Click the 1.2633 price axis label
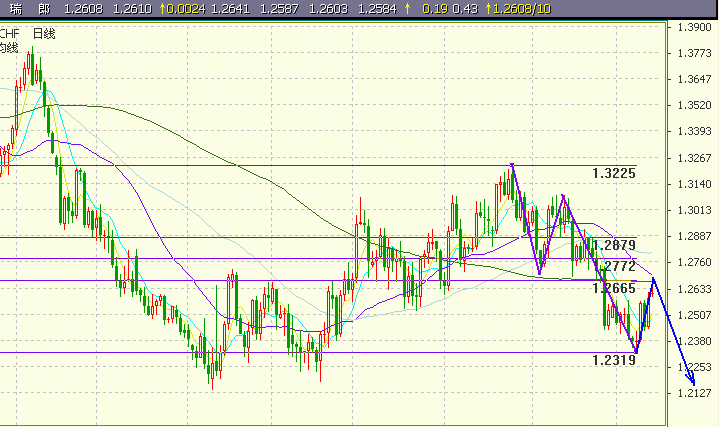The width and height of the screenshot is (720, 427). pyautogui.click(x=694, y=289)
